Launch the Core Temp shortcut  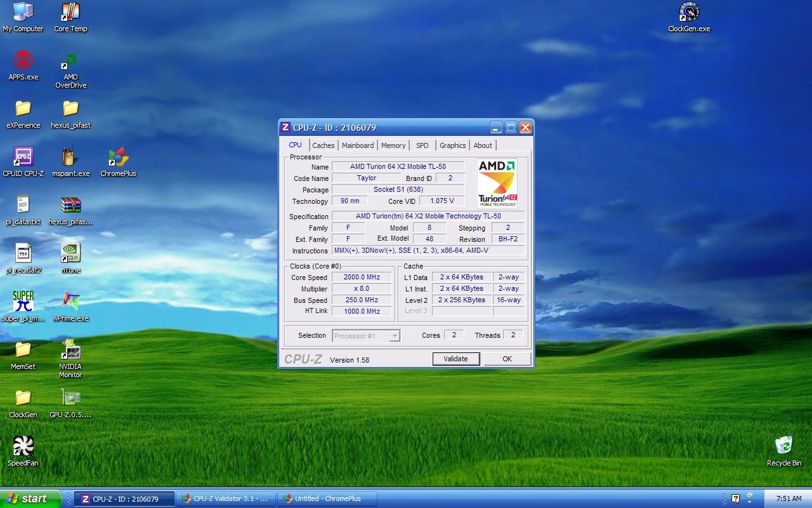pyautogui.click(x=70, y=17)
